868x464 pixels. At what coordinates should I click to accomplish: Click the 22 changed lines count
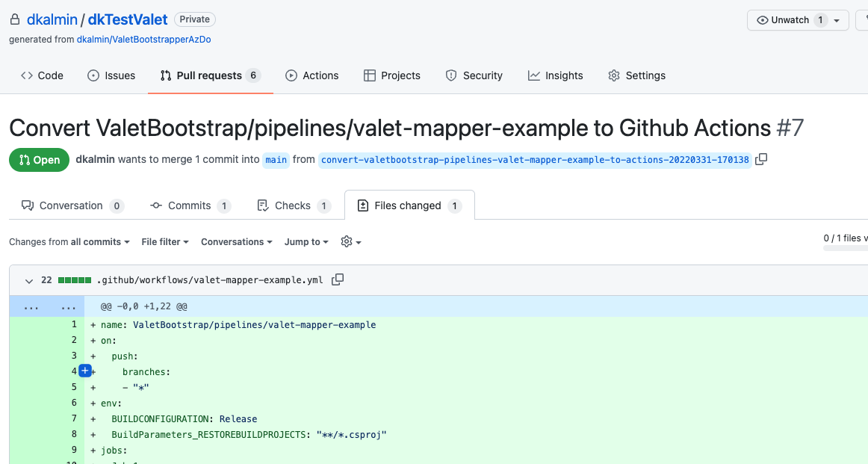point(46,280)
